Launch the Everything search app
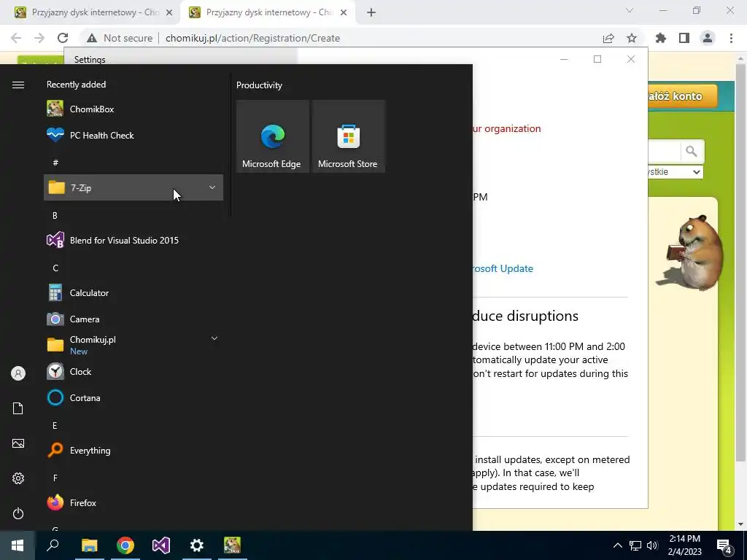 (x=133, y=451)
